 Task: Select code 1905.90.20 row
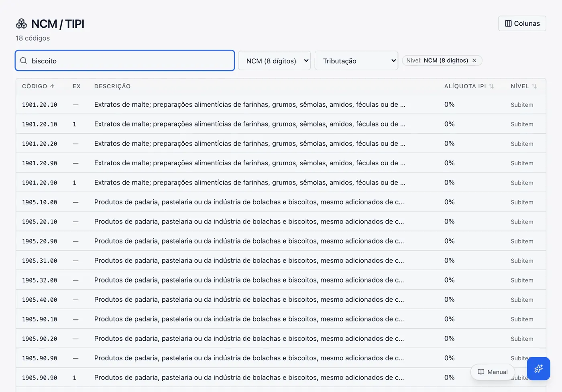tap(281, 339)
